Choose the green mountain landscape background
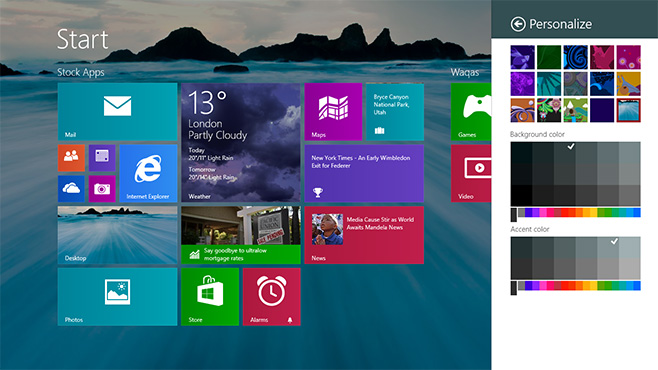658x370 pixels. pyautogui.click(x=575, y=110)
